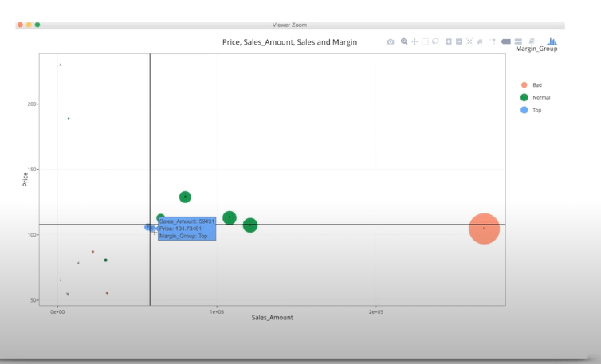Apply Autoscale with the crossed-arrows corner icon
Screen dimensions: 601x364
[469, 41]
